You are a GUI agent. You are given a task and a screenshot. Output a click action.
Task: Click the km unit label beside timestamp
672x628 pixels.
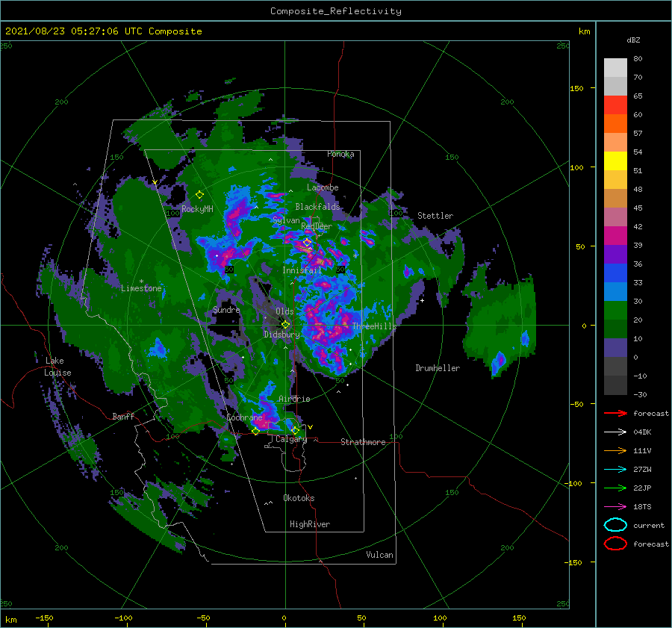point(584,31)
